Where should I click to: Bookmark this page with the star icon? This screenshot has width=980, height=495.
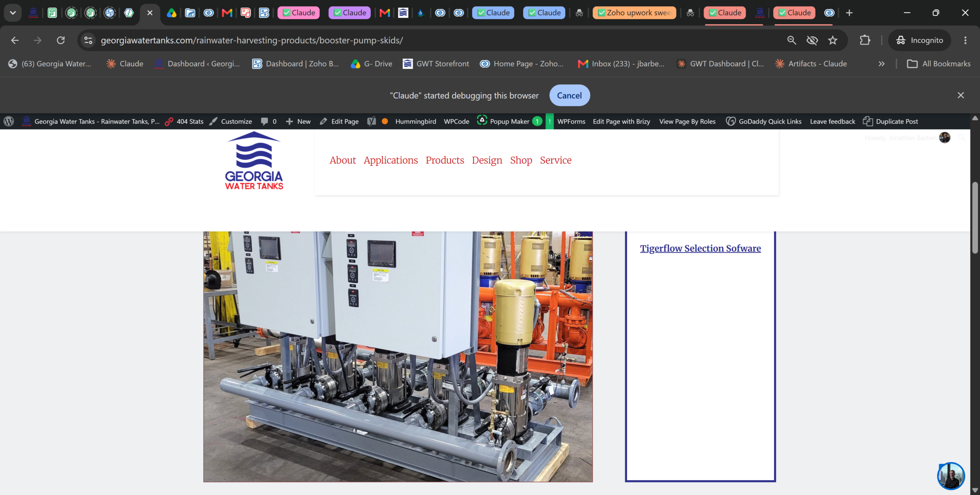(833, 40)
